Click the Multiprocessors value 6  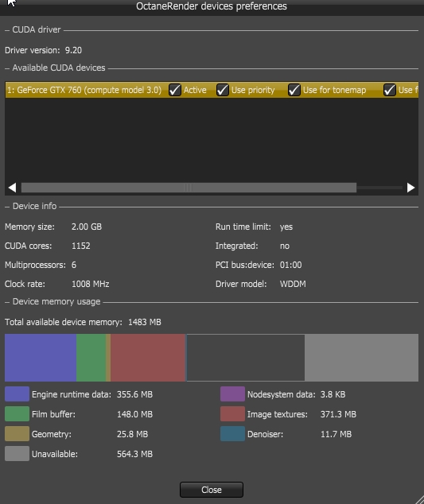74,265
